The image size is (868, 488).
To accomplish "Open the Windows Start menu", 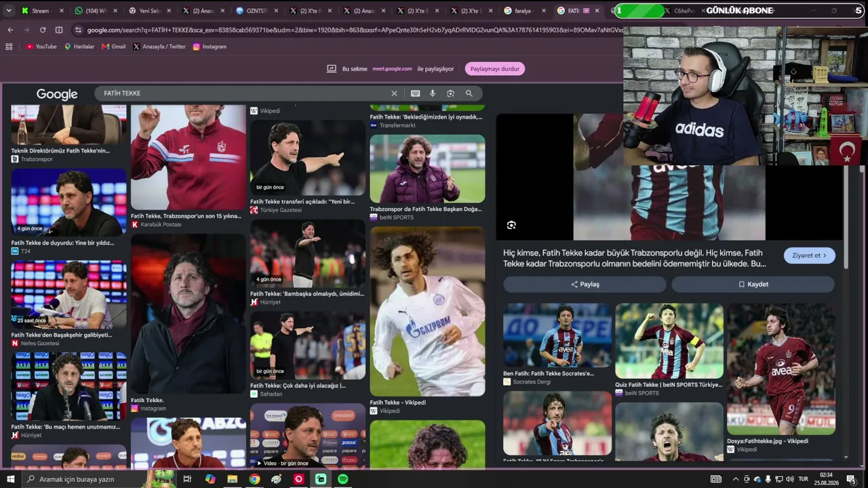I will (10, 479).
